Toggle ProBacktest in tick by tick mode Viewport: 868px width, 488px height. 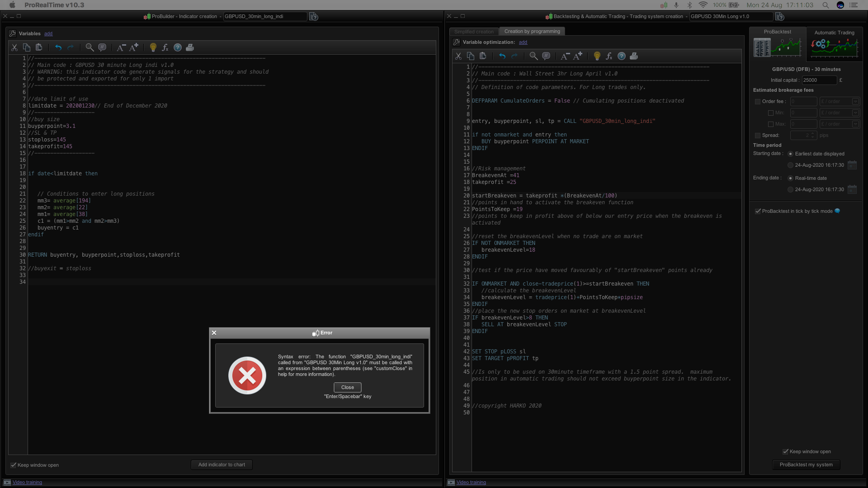pyautogui.click(x=758, y=211)
